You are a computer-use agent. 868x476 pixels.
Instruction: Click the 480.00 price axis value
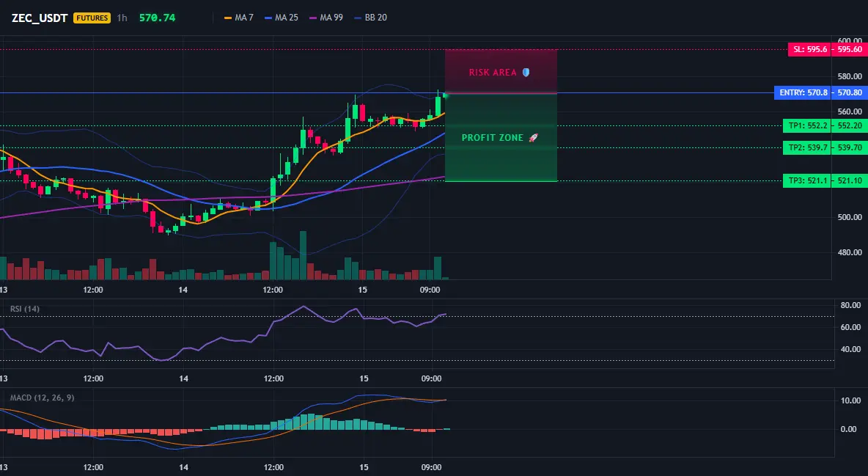coord(850,253)
